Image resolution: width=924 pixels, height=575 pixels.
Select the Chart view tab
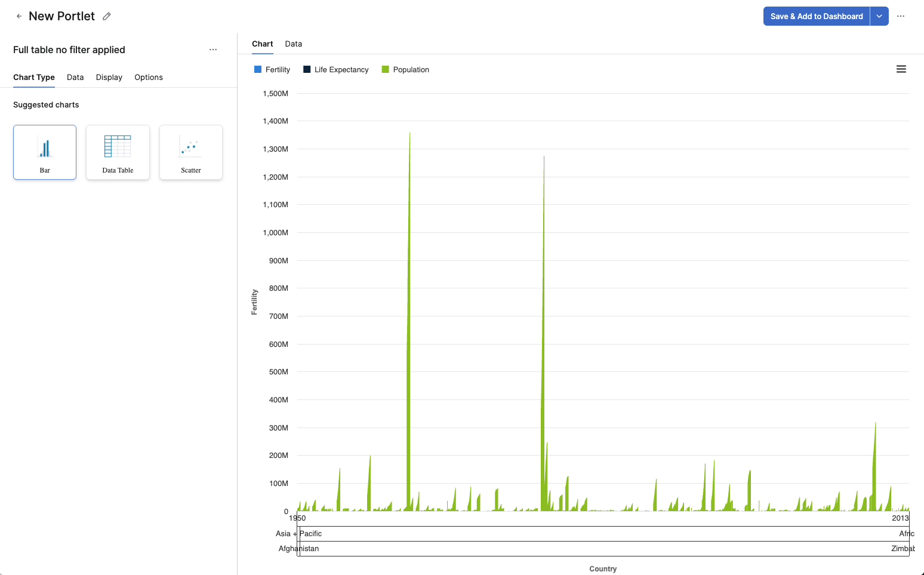[x=262, y=44]
